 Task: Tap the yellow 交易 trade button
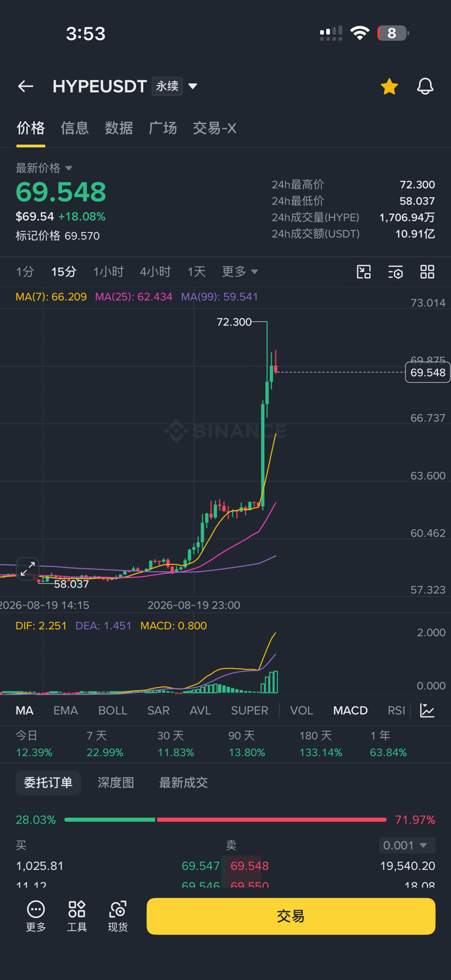coord(291,916)
